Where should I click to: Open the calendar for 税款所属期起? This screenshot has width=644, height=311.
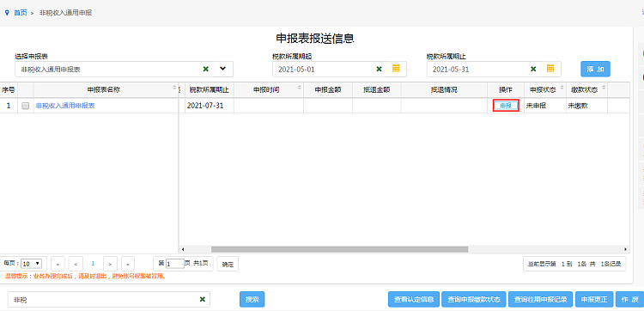[x=396, y=69]
